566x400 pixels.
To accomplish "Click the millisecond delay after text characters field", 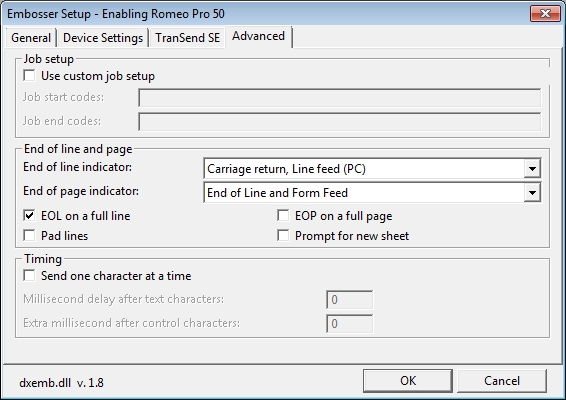I will coord(349,300).
